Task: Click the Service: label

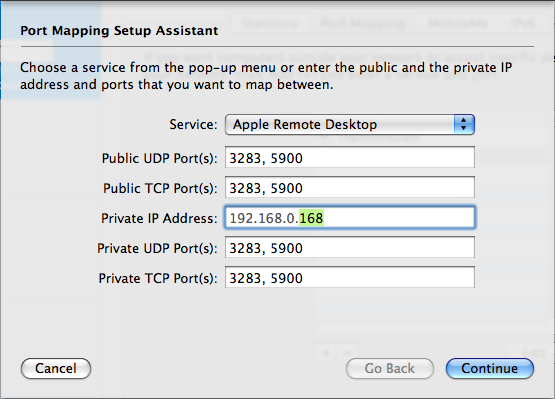Action: click(193, 125)
